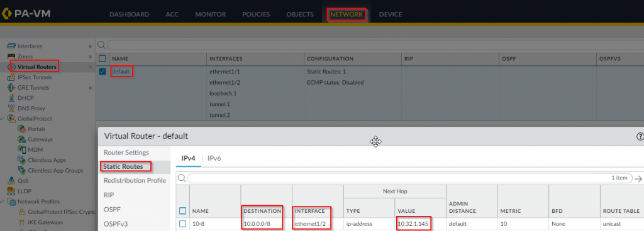The image size is (644, 231).
Task: Open the Clientless Apps icon
Action: coord(22,159)
